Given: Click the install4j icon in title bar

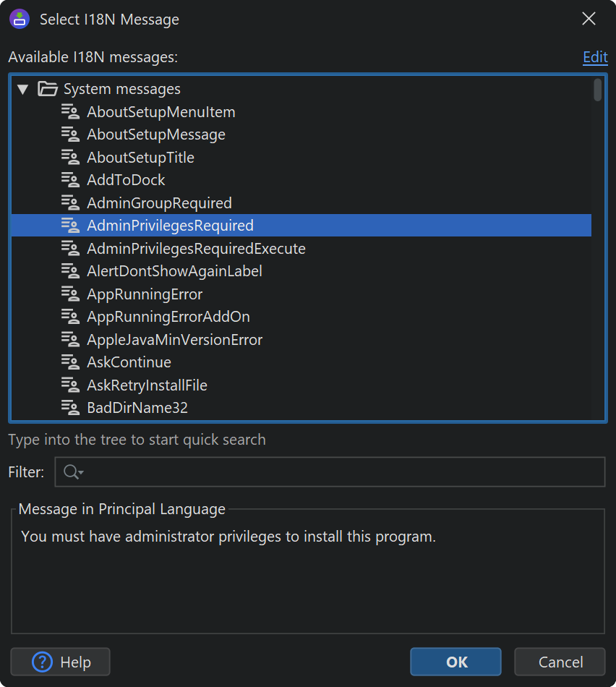Looking at the screenshot, I should pos(20,19).
